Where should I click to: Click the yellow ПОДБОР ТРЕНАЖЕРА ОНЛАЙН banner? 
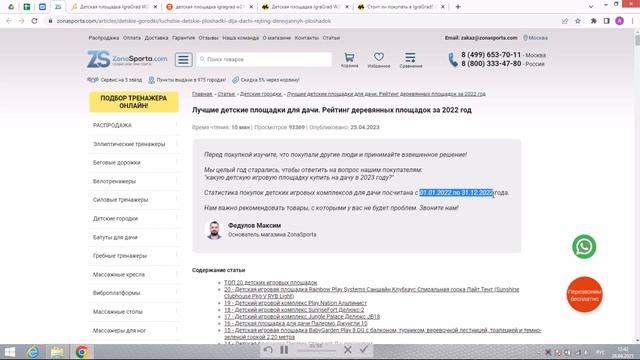pyautogui.click(x=134, y=102)
